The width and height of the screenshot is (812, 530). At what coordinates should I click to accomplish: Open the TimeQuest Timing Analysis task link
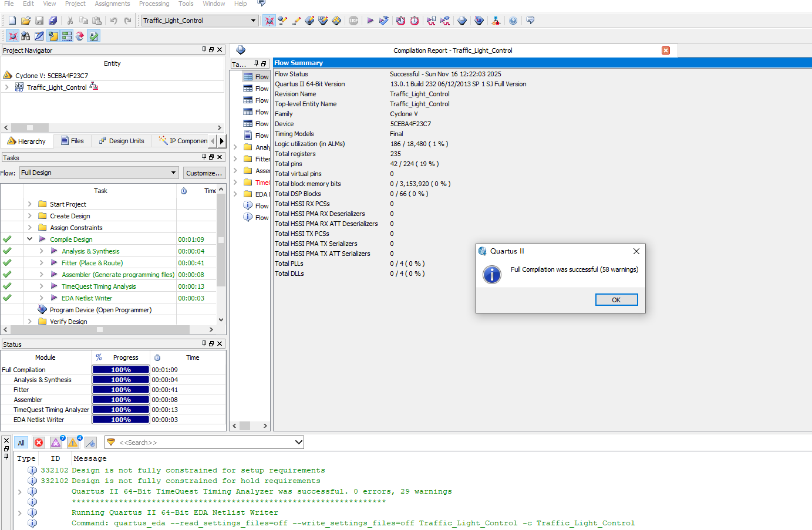[99, 286]
